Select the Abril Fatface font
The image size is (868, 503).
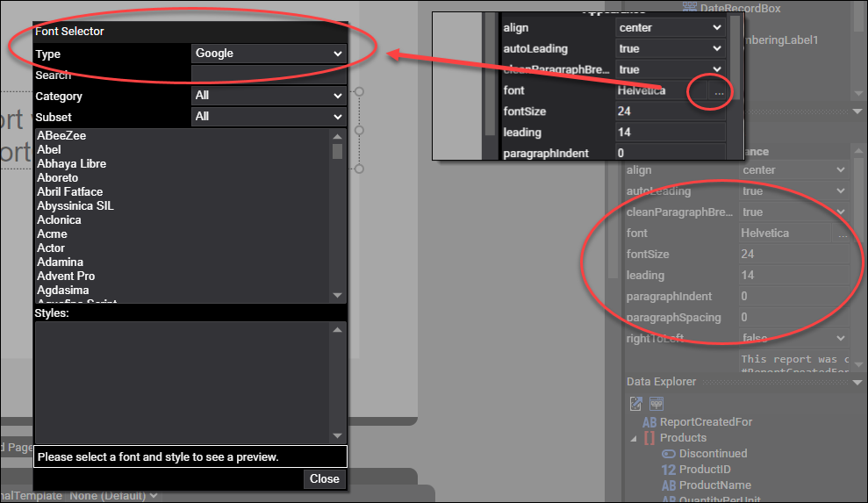pyautogui.click(x=70, y=192)
